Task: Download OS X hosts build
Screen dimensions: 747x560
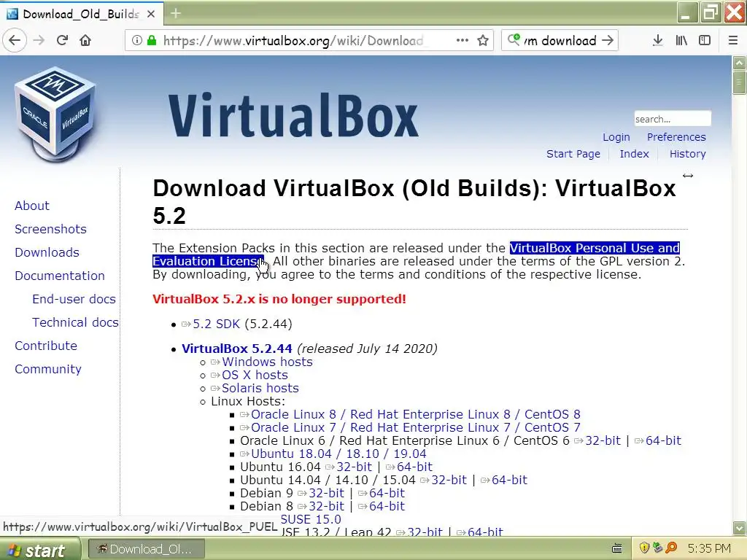Action: tap(255, 376)
